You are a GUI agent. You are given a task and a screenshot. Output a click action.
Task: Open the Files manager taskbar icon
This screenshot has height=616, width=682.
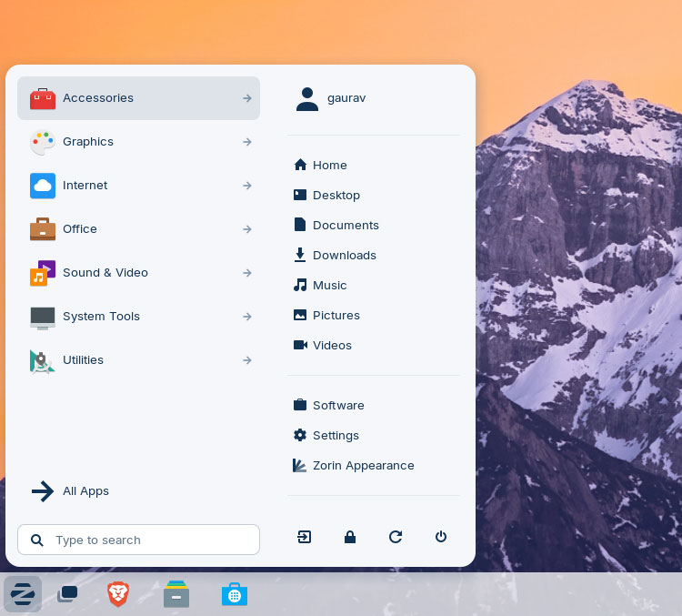(x=176, y=594)
